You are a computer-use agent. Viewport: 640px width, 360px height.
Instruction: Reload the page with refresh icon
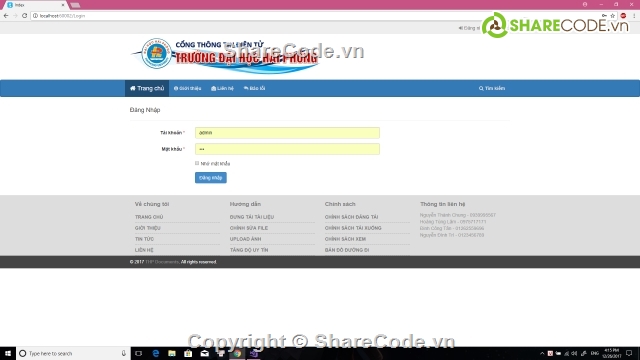(x=24, y=16)
